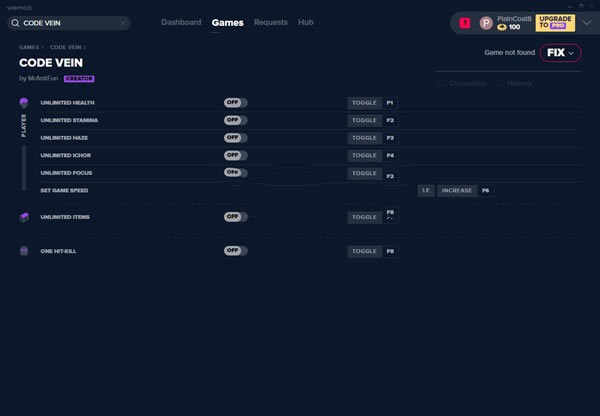Click the CREATOR badge
The height and width of the screenshot is (416, 600).
click(x=79, y=78)
